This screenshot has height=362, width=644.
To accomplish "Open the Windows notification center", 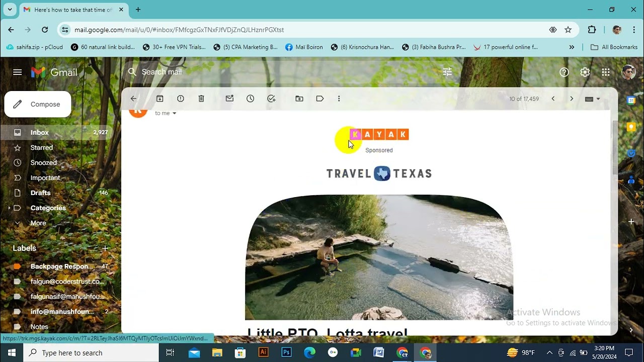I will click(629, 352).
